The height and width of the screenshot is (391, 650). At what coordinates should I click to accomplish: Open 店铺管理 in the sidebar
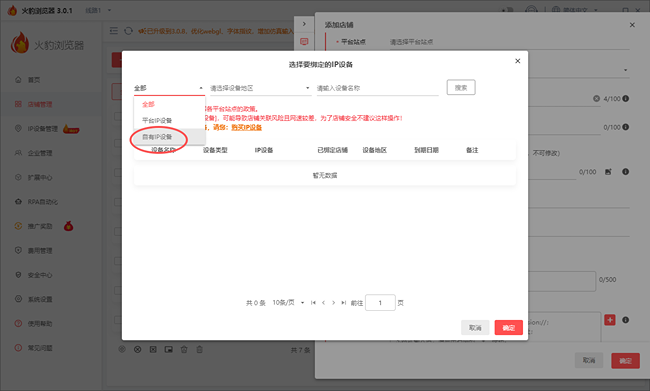coord(40,104)
